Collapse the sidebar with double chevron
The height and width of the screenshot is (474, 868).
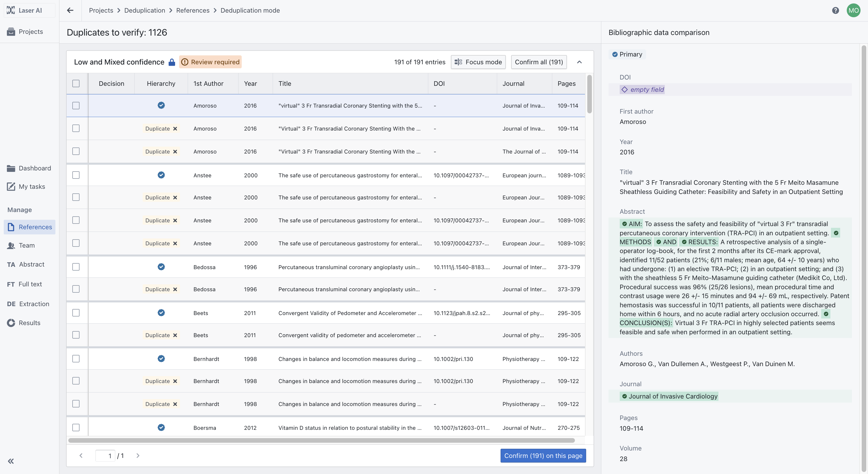click(11, 461)
